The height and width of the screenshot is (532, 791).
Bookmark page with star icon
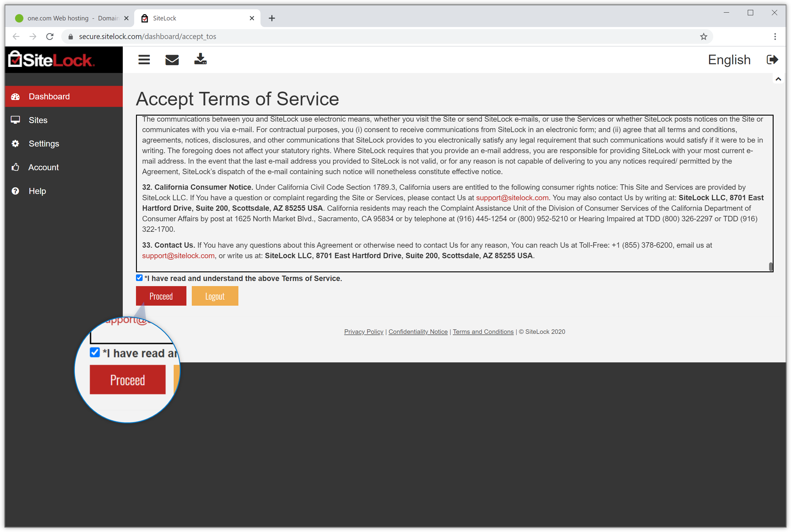pyautogui.click(x=703, y=37)
